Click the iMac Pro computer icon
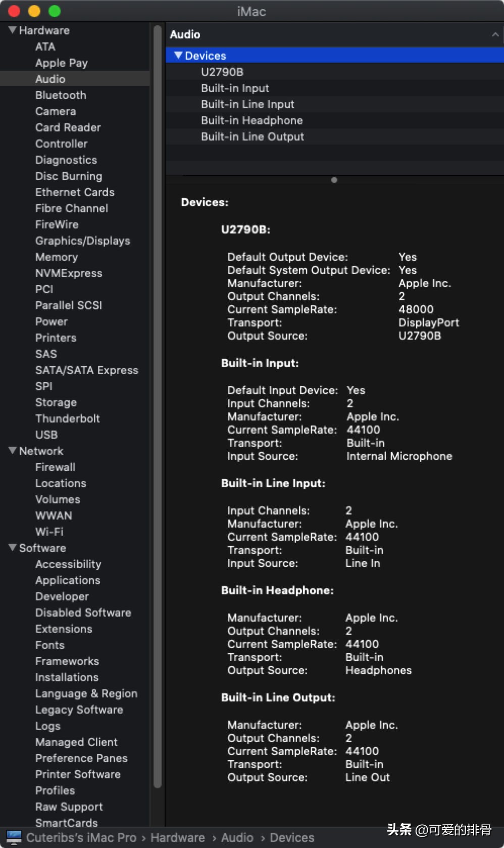Viewport: 504px width, 848px height. [x=14, y=837]
